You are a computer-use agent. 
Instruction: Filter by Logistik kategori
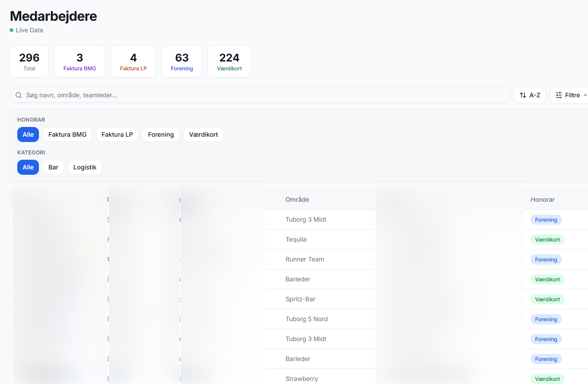85,167
